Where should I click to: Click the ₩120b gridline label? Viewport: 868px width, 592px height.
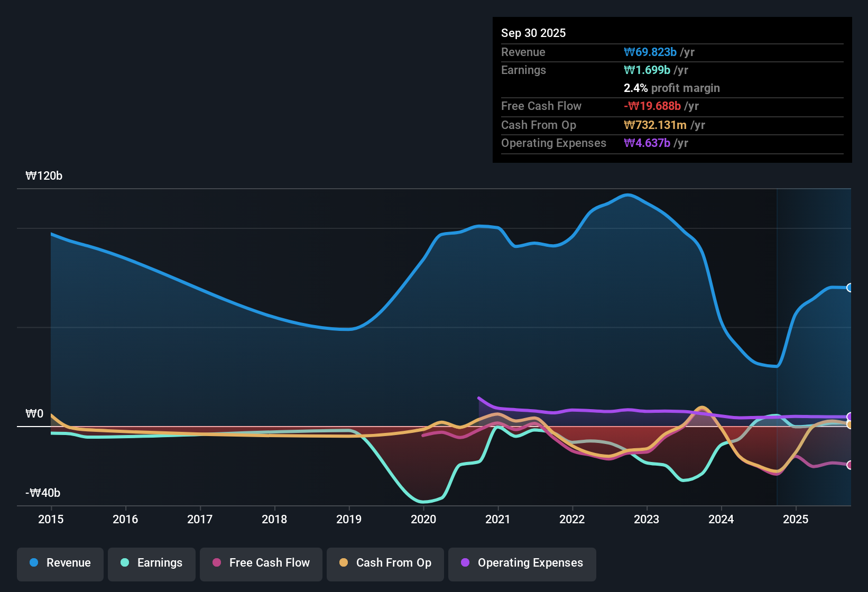[44, 176]
